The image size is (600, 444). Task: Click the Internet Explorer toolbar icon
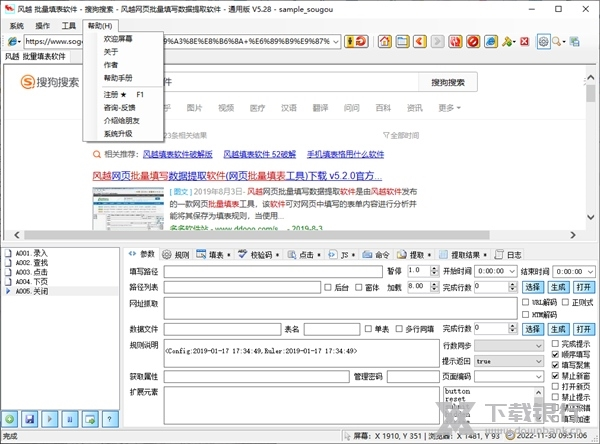(491, 41)
